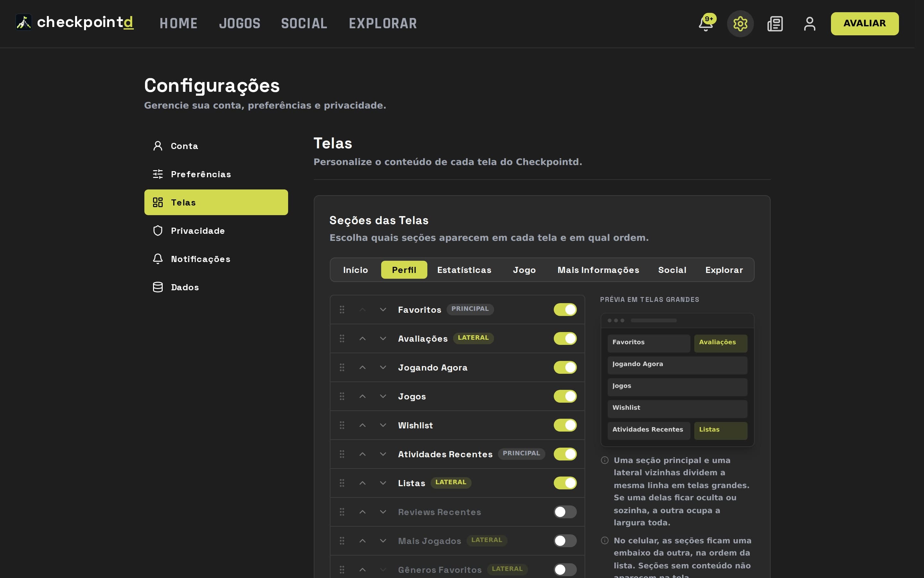Move Mais Jogados section up

pyautogui.click(x=362, y=540)
